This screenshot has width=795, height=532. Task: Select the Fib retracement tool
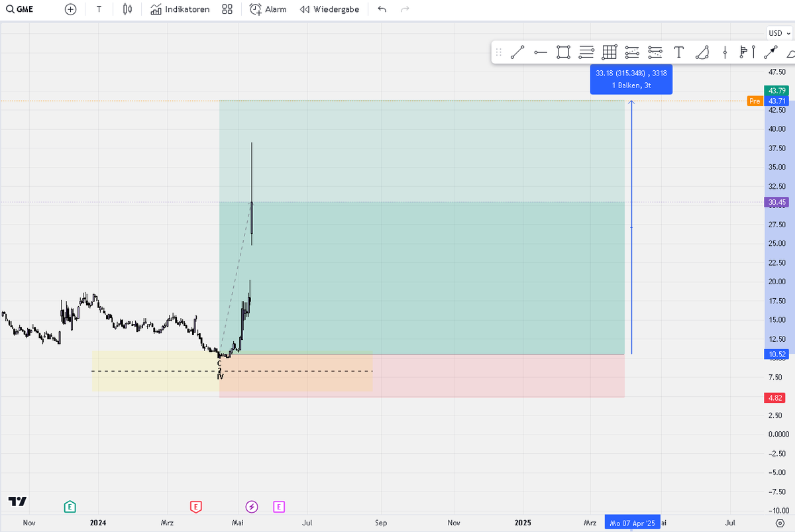(x=632, y=52)
